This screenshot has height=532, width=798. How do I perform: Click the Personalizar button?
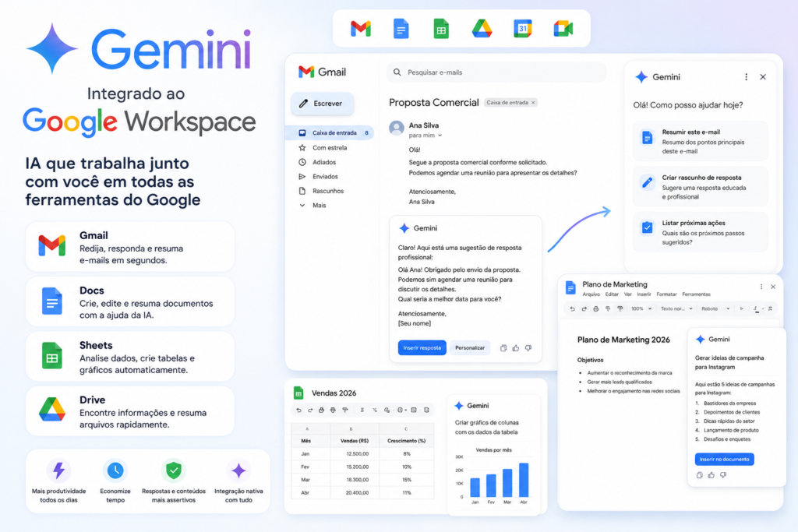coord(470,348)
